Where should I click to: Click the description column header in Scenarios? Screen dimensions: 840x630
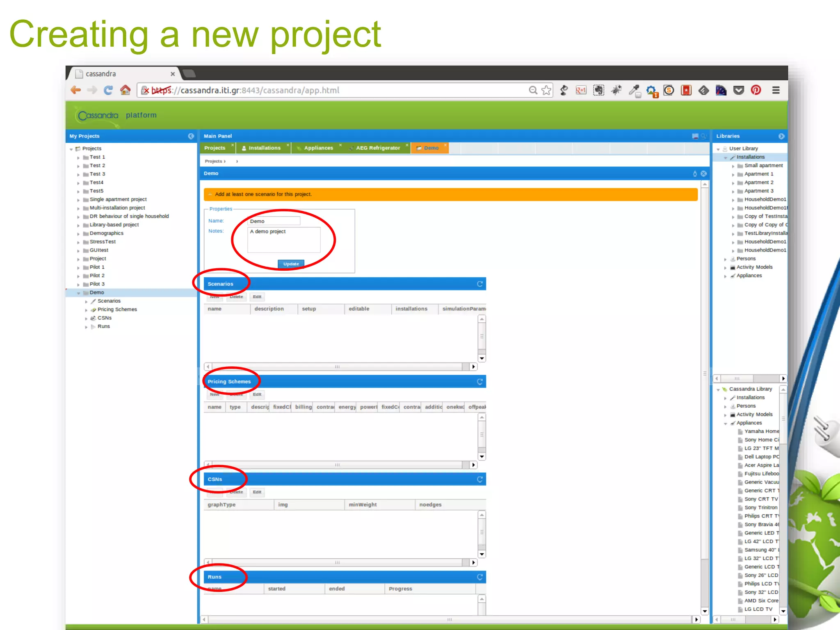tap(274, 309)
